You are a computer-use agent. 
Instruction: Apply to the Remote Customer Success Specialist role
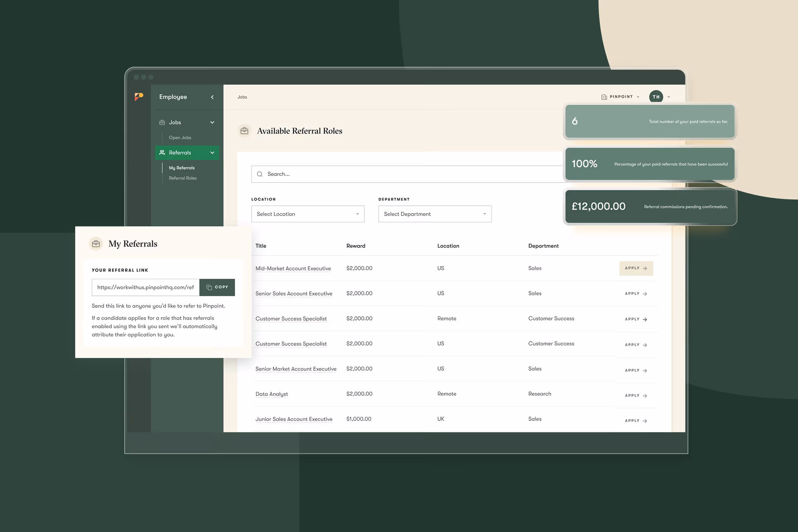coord(636,319)
